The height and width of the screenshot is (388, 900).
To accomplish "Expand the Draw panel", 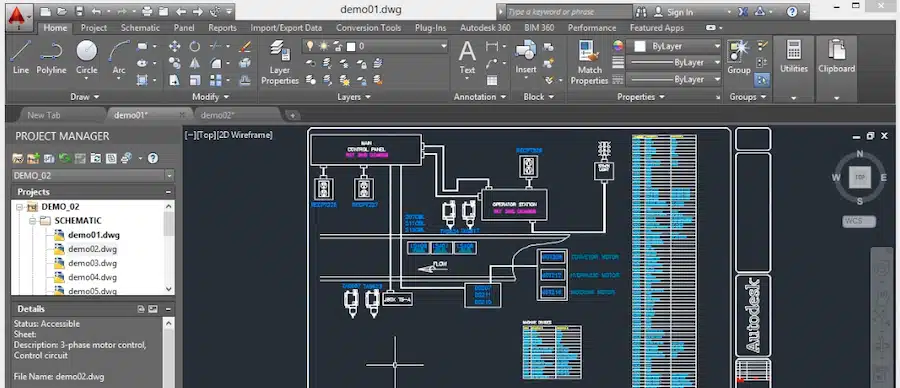I will pyautogui.click(x=84, y=97).
